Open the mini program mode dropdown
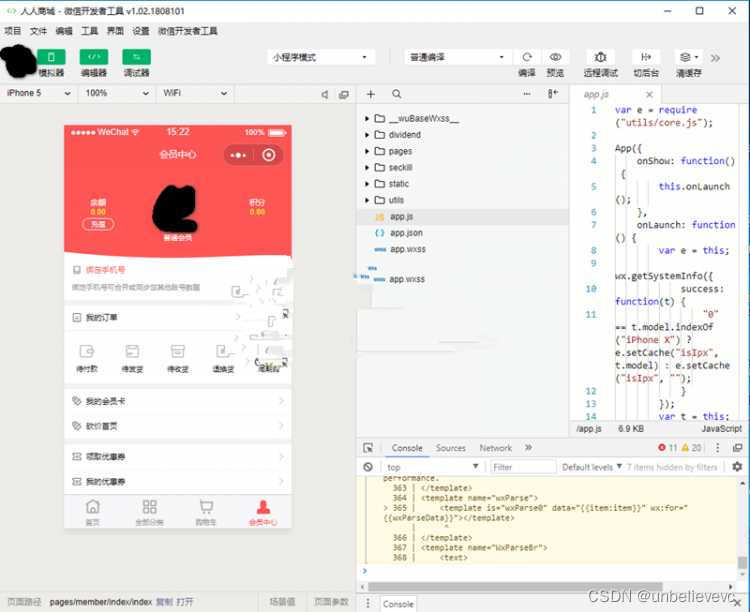Viewport: 750px width, 612px height. (321, 57)
